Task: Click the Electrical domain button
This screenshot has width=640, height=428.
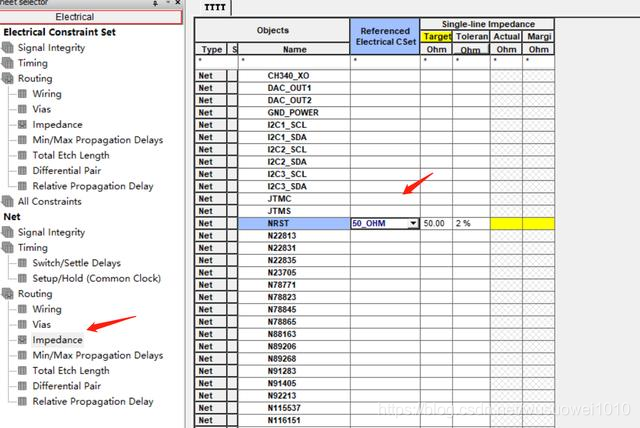Action: click(x=92, y=17)
